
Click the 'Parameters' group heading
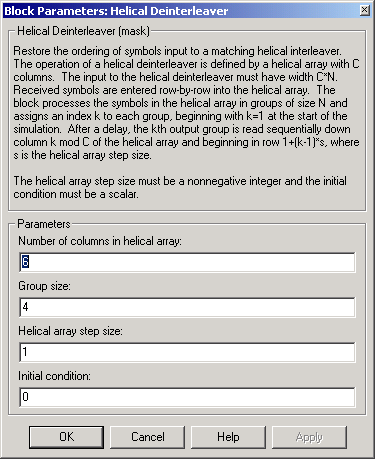tap(44, 224)
